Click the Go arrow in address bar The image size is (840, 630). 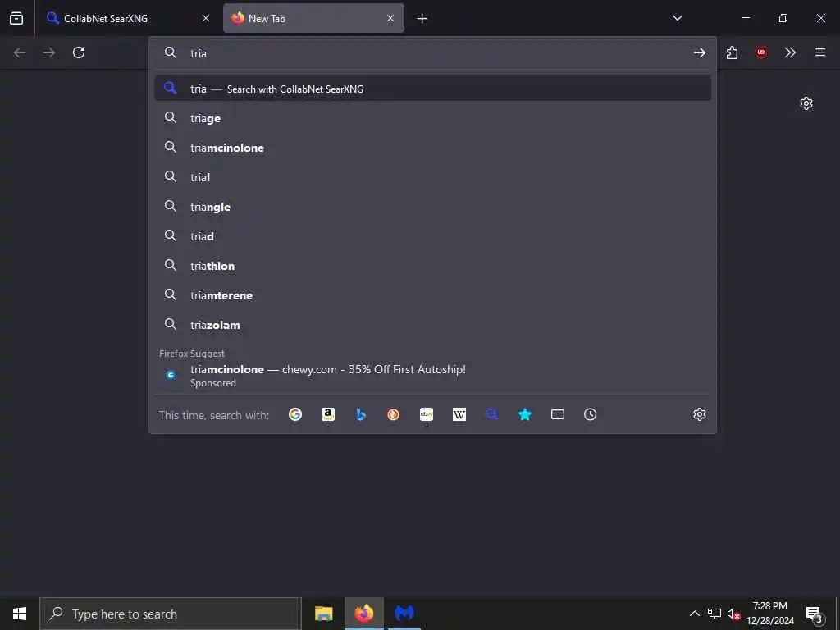pyautogui.click(x=699, y=52)
